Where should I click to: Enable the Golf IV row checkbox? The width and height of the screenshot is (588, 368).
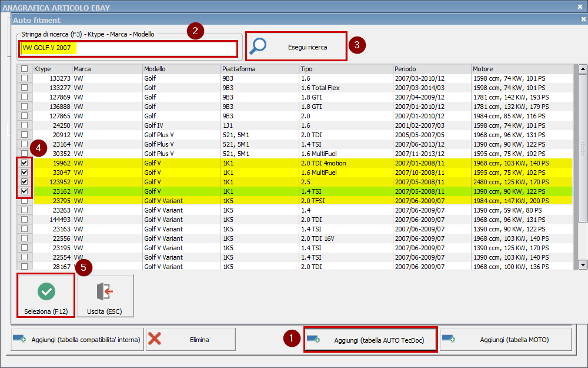pos(24,125)
